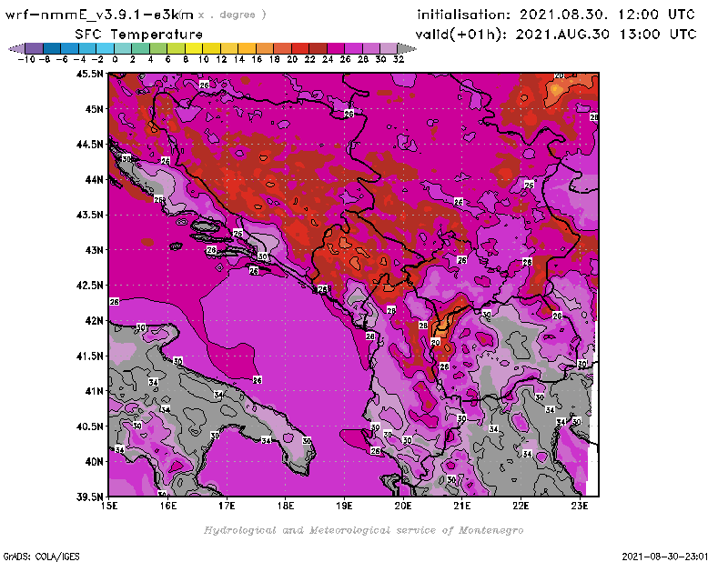The width and height of the screenshot is (728, 562).
Task: Click the '16E' longitude label
Action: (x=168, y=506)
